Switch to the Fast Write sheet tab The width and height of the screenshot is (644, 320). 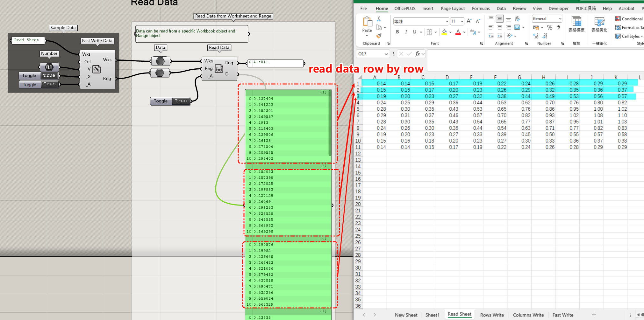click(x=563, y=315)
